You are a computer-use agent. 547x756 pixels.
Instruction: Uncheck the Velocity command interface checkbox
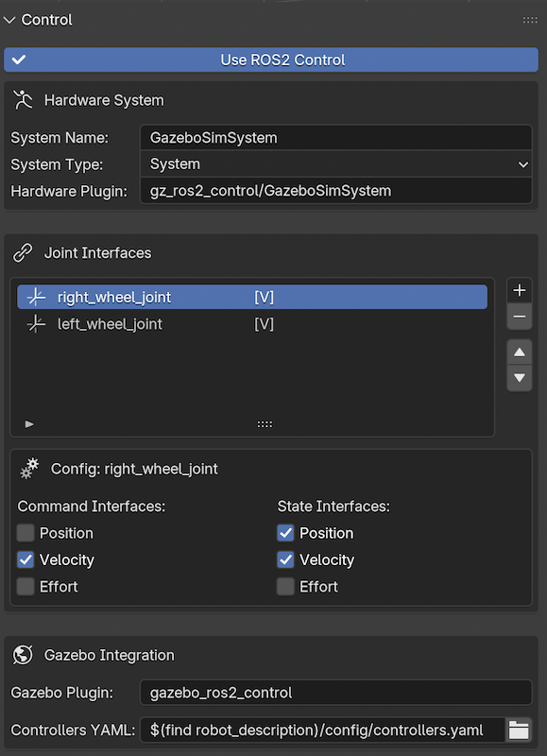26,559
